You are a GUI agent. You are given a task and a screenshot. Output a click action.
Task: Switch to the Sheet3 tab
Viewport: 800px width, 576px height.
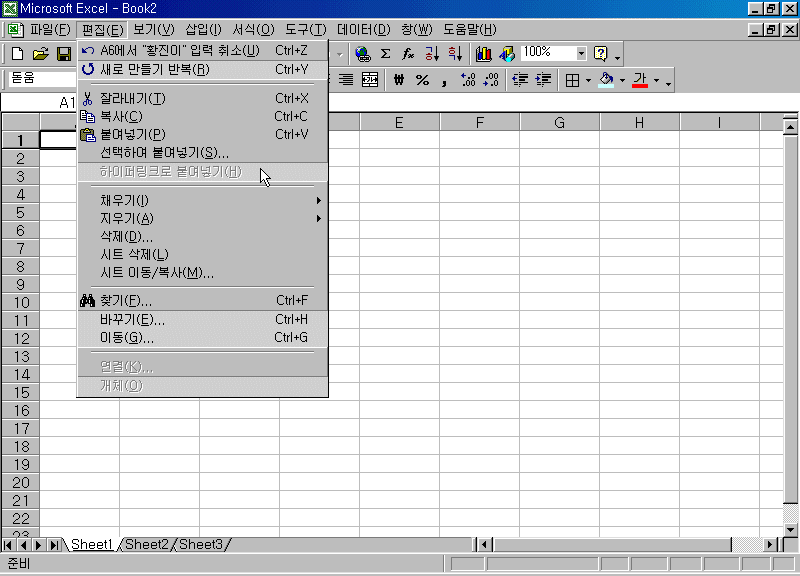201,544
